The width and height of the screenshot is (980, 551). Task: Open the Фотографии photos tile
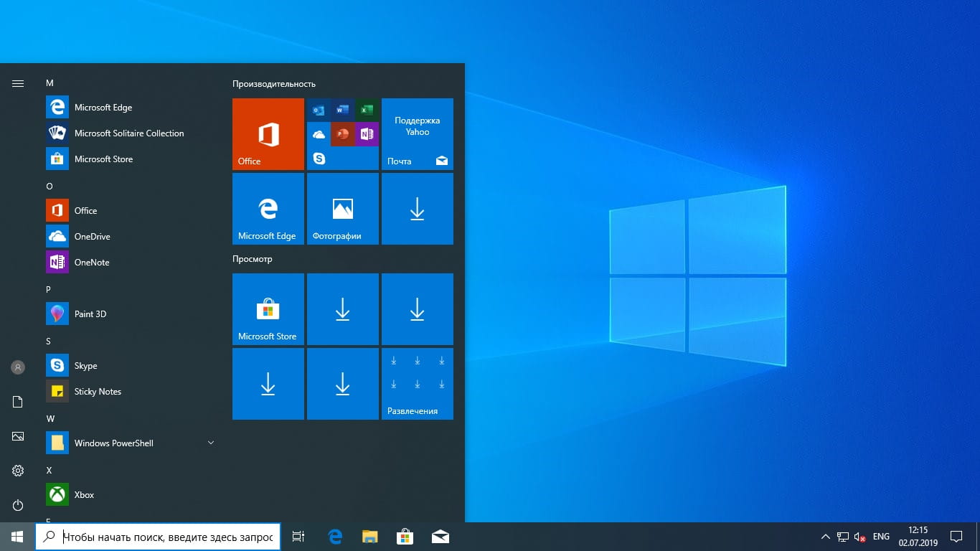tap(343, 209)
